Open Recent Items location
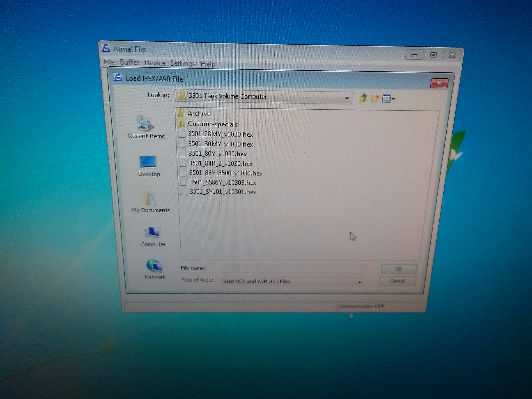The height and width of the screenshot is (399, 532). [146, 127]
